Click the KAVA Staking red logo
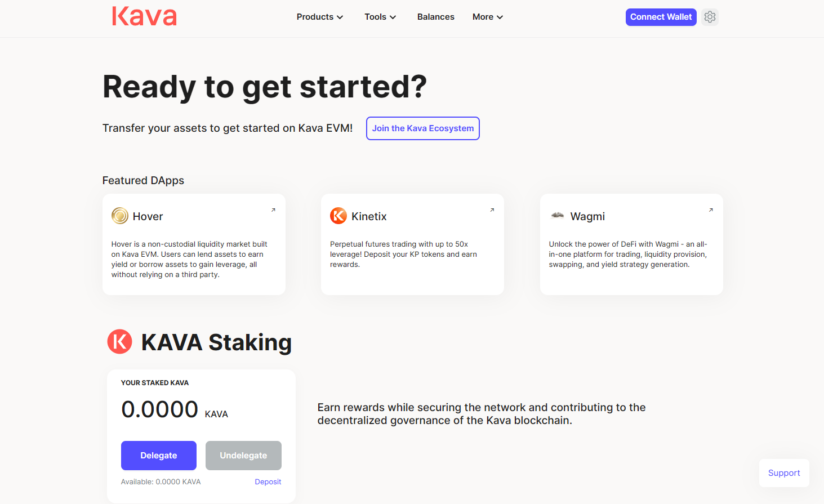 click(119, 341)
